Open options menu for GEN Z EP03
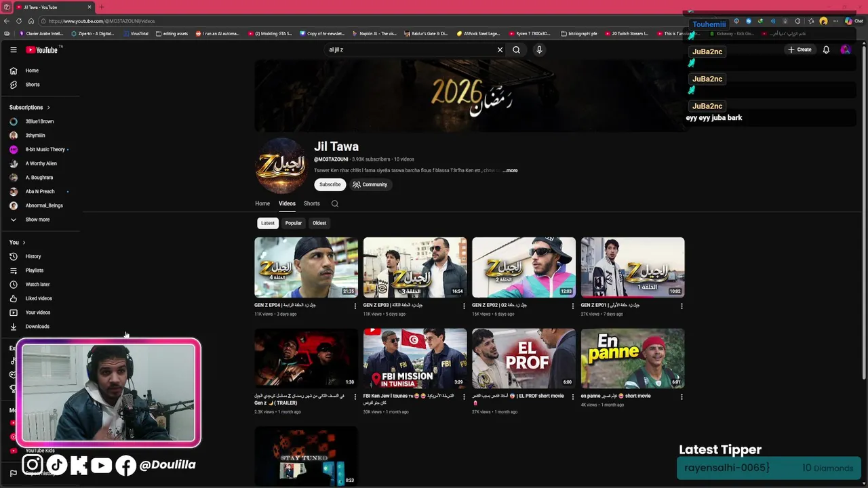The height and width of the screenshot is (488, 868). pos(464,306)
